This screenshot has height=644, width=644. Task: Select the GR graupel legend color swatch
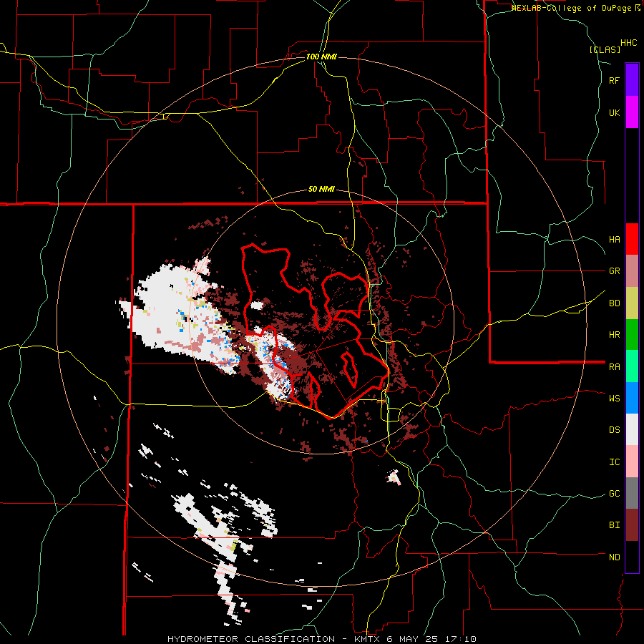(632, 271)
